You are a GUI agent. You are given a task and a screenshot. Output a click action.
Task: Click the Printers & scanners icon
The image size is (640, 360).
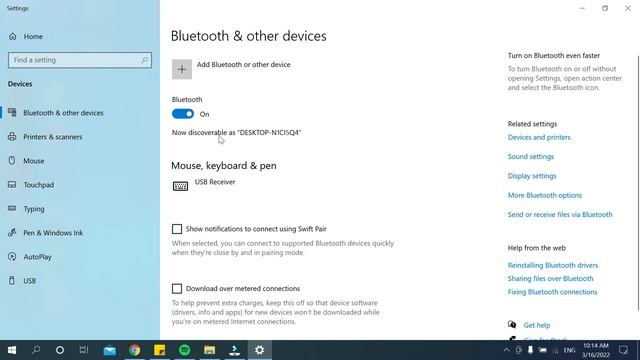[12, 137]
